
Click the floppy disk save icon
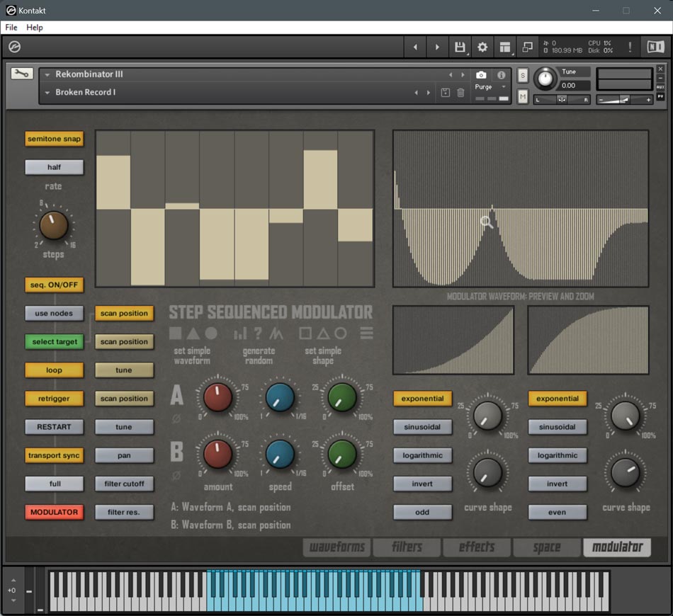[x=460, y=47]
